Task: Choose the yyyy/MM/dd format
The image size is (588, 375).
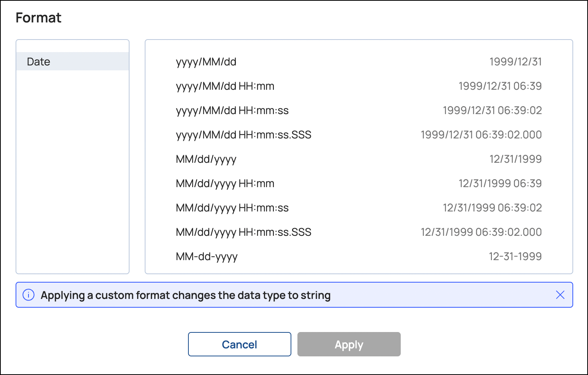Action: coord(205,62)
